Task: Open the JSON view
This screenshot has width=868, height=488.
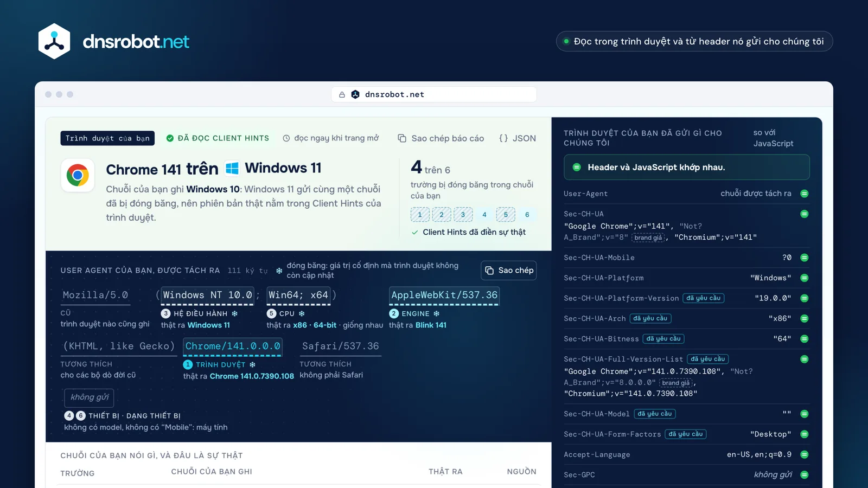Action: coord(517,138)
